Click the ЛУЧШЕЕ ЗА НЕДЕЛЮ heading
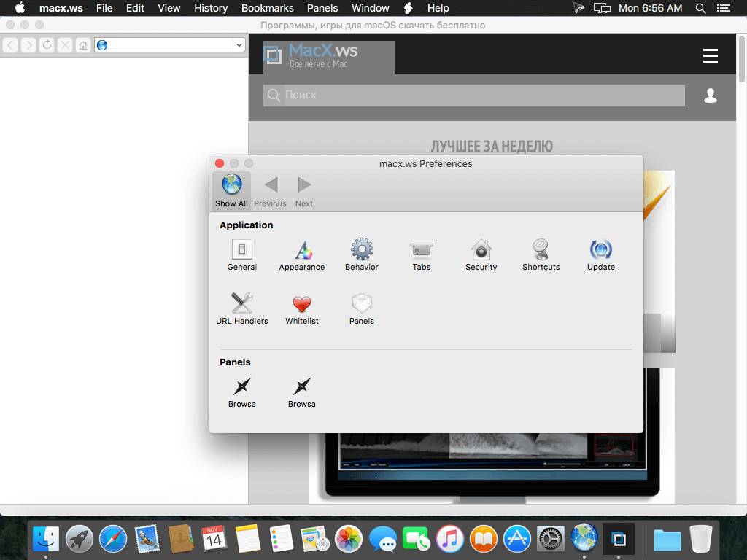Viewport: 747px width, 560px height. [x=492, y=147]
